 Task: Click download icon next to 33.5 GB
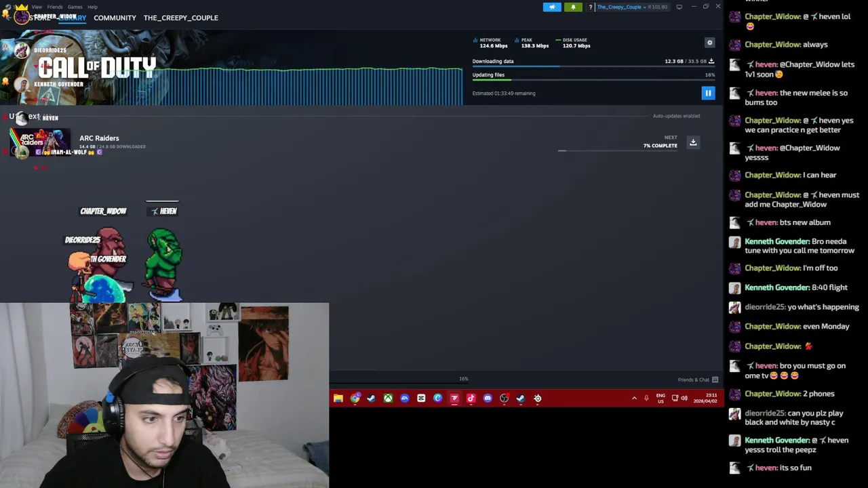(711, 61)
